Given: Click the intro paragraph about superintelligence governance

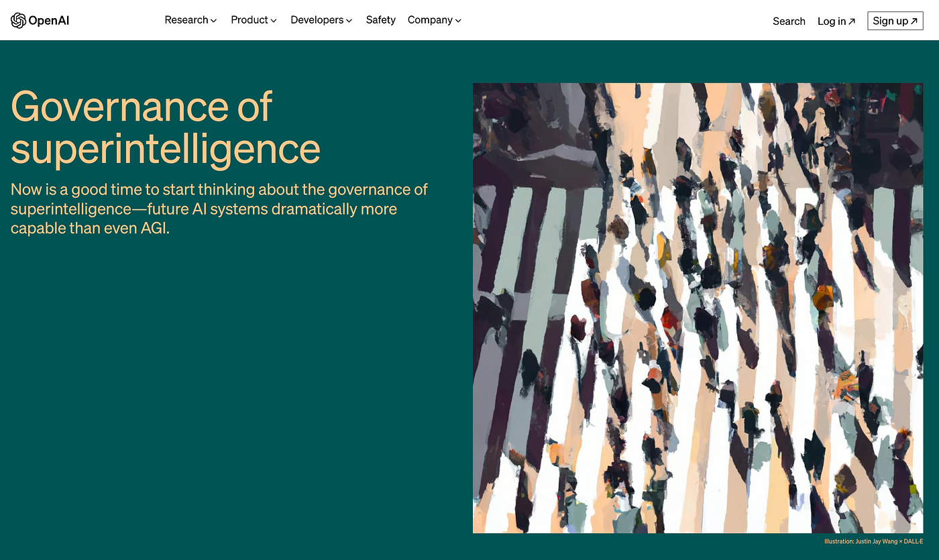Looking at the screenshot, I should (219, 209).
